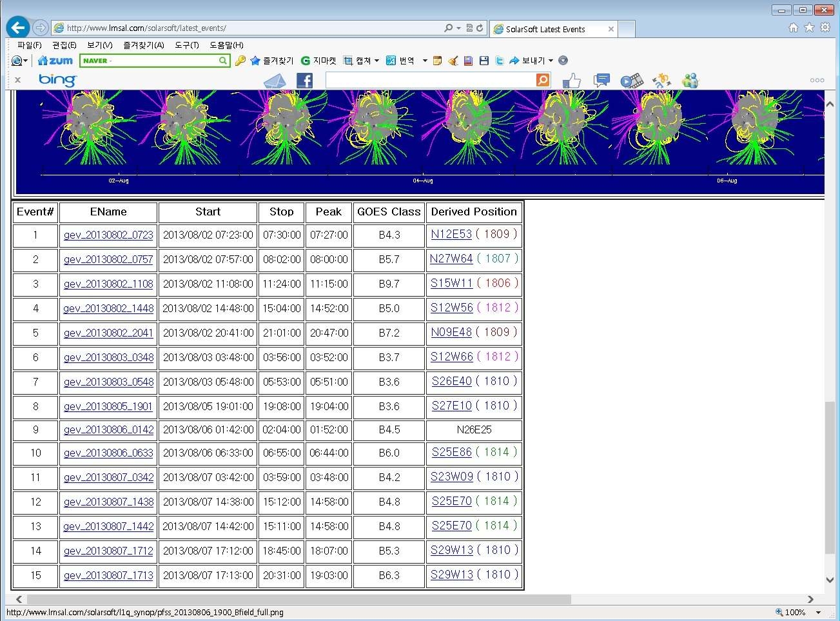Screen dimensions: 840x621
Task: Click the vertical scrollbar down arrow
Action: coord(830,580)
